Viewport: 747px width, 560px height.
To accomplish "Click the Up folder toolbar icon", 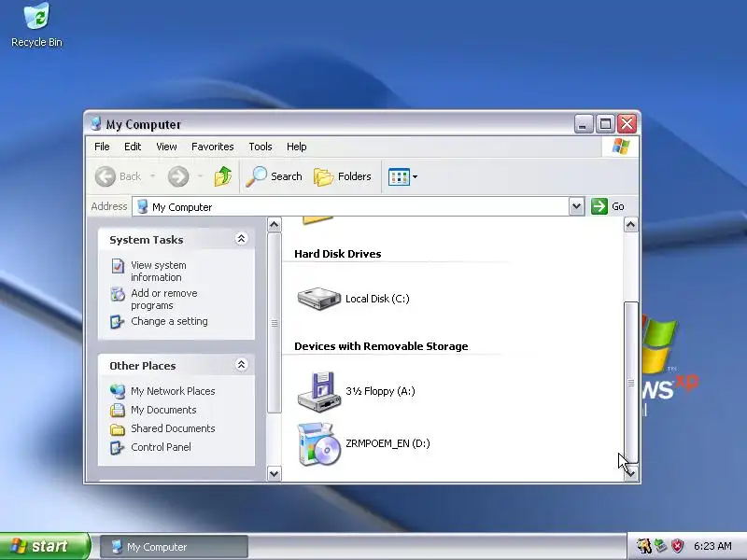I will (222, 176).
